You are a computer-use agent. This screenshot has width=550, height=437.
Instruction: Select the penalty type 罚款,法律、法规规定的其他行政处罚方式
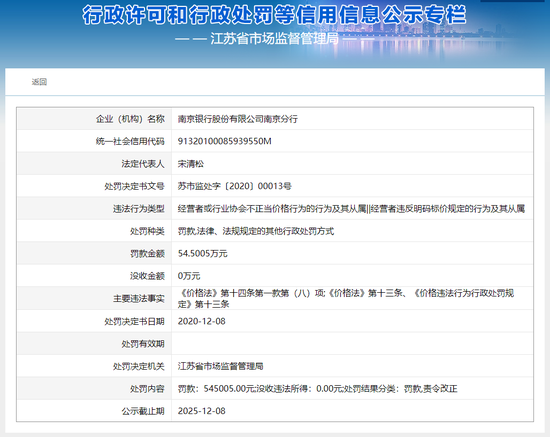point(256,231)
